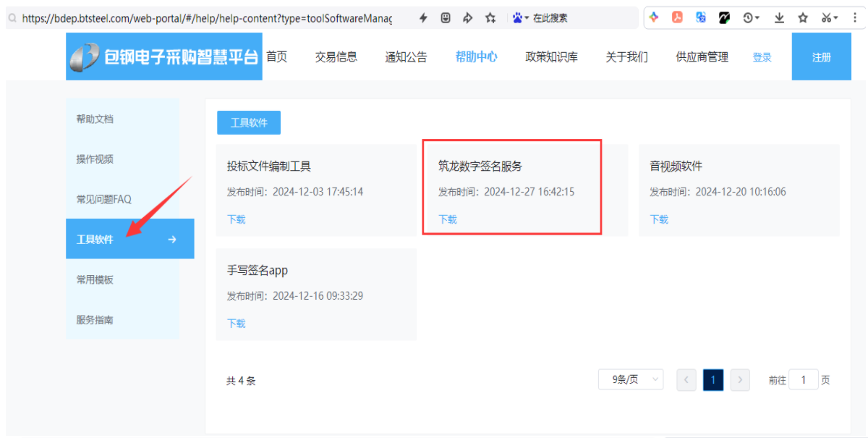Click the red PDF extension icon
This screenshot has width=868, height=438.
677,18
